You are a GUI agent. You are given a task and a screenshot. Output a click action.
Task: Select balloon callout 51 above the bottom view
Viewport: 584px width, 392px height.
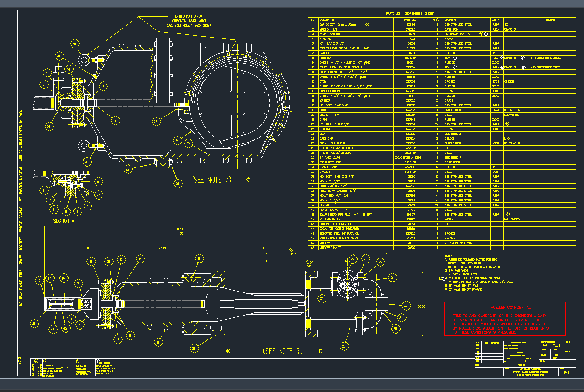click(x=199, y=258)
